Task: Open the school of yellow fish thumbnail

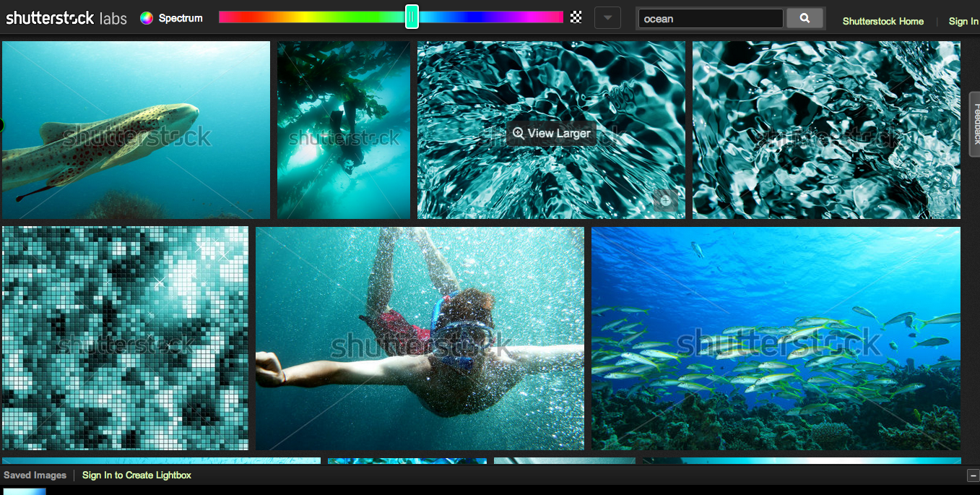Action: point(776,338)
